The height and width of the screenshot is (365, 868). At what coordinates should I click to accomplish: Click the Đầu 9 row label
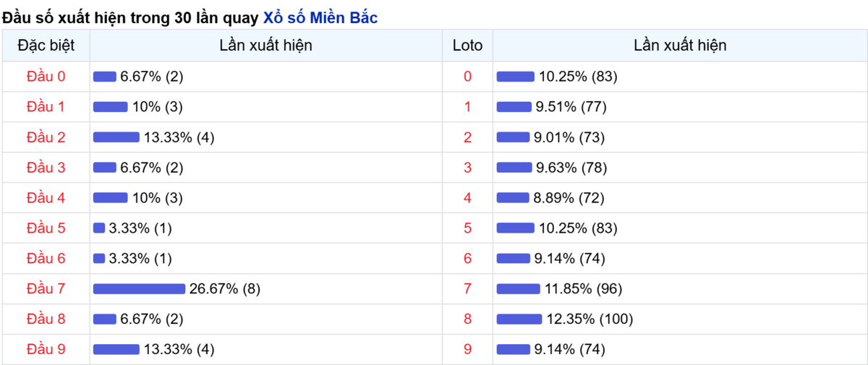click(46, 350)
